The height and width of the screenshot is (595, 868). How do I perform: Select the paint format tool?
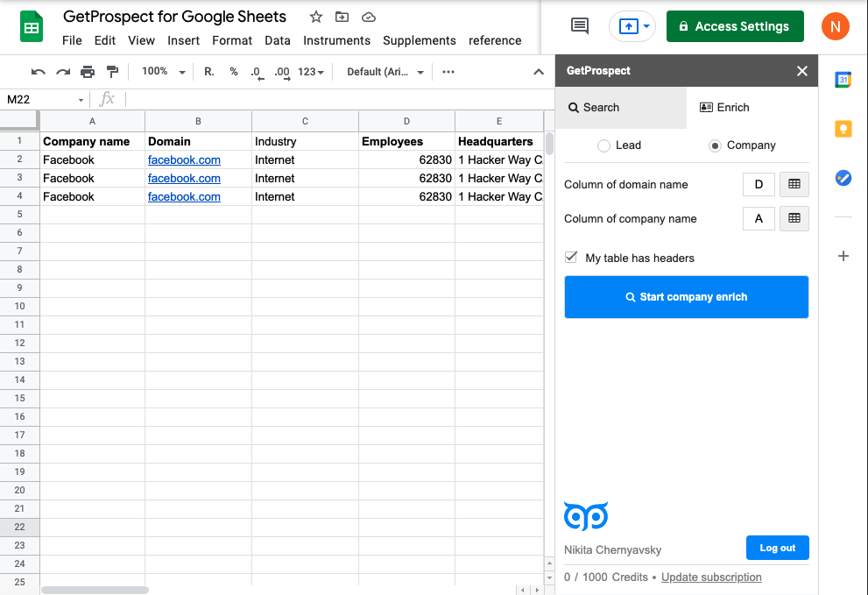[x=112, y=72]
